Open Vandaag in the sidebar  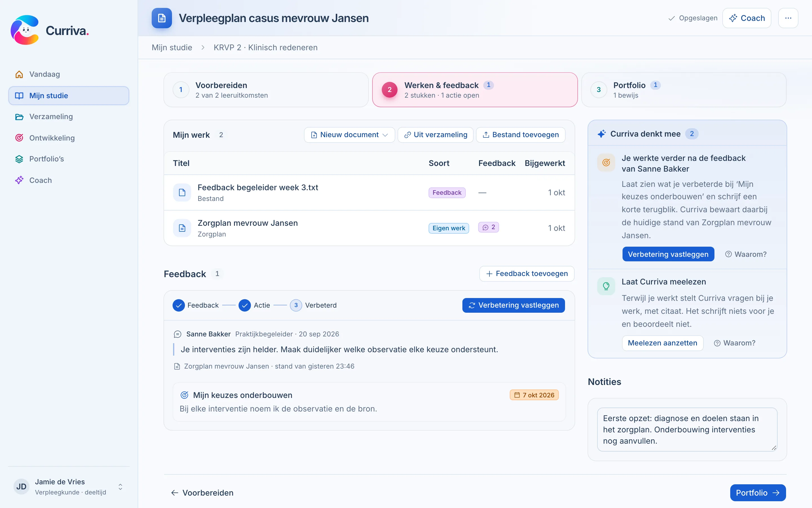pos(69,74)
